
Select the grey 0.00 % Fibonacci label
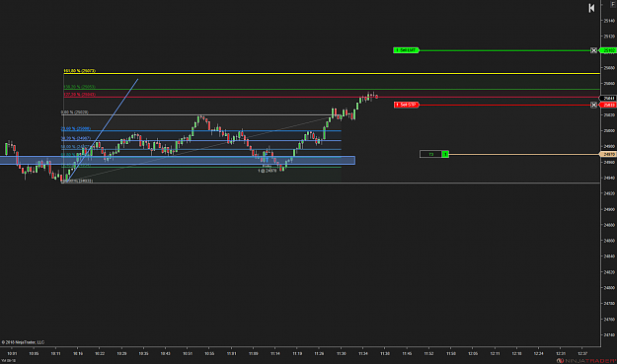pyautogui.click(x=75, y=112)
